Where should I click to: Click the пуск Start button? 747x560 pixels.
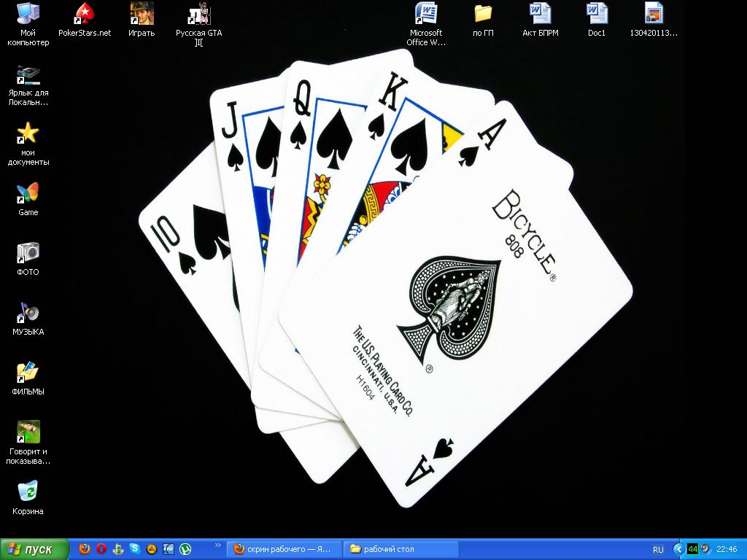pyautogui.click(x=34, y=549)
